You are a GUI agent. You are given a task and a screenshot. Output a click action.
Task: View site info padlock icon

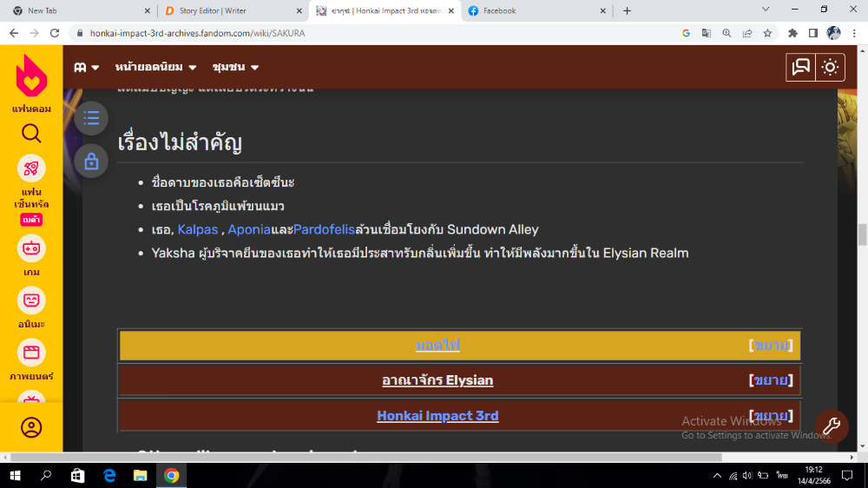coord(80,33)
